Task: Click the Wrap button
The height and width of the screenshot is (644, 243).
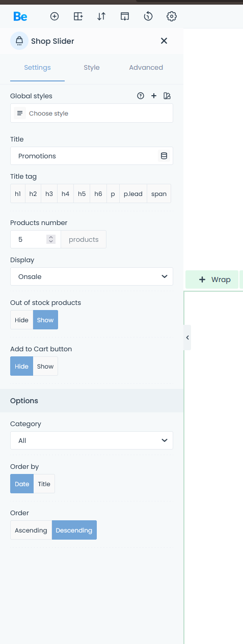Action: pyautogui.click(x=212, y=279)
